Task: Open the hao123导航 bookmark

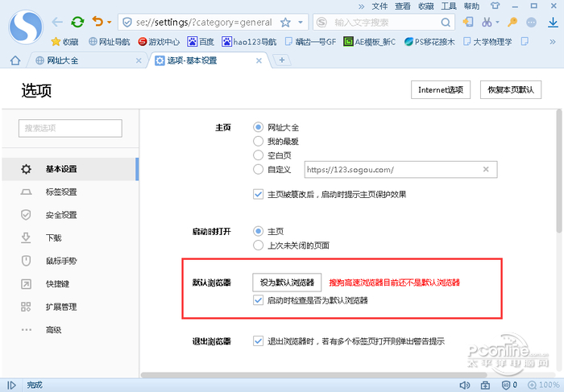Action: tap(249, 42)
